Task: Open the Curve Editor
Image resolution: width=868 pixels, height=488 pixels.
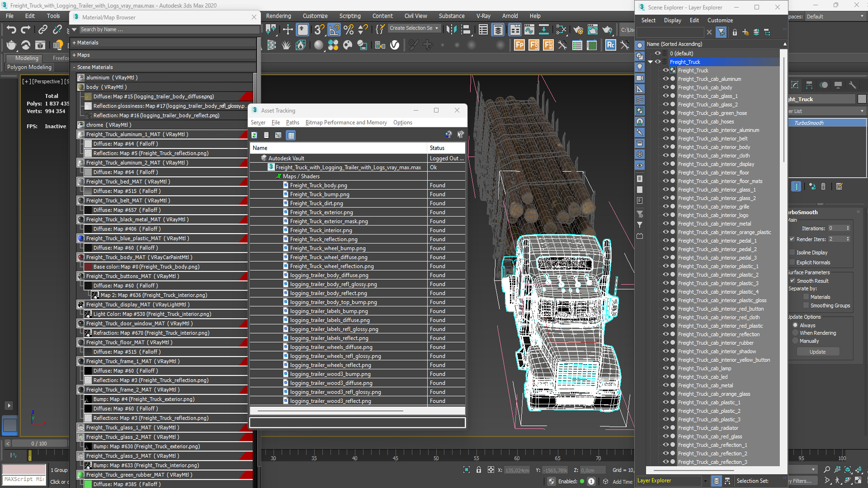Action: click(529, 30)
